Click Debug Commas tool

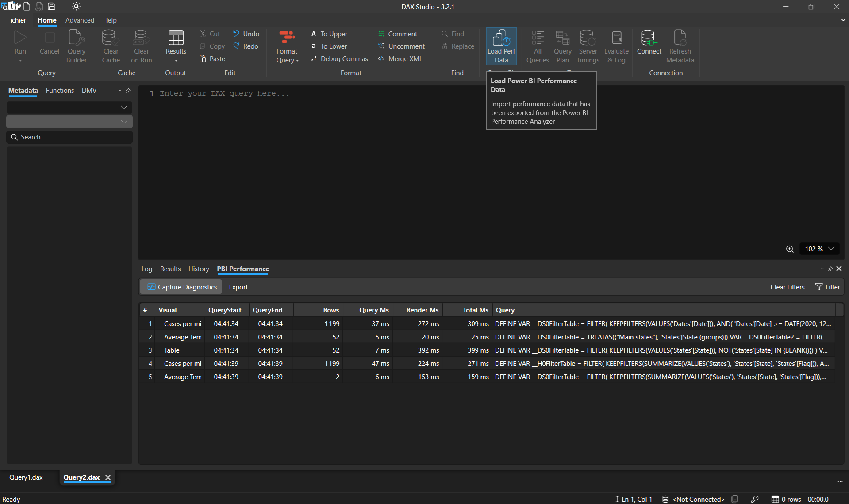click(x=339, y=58)
